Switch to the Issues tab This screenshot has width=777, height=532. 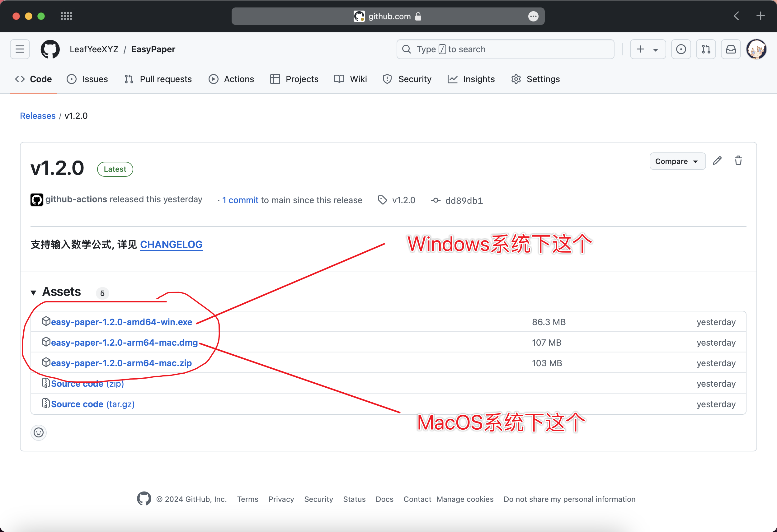87,79
